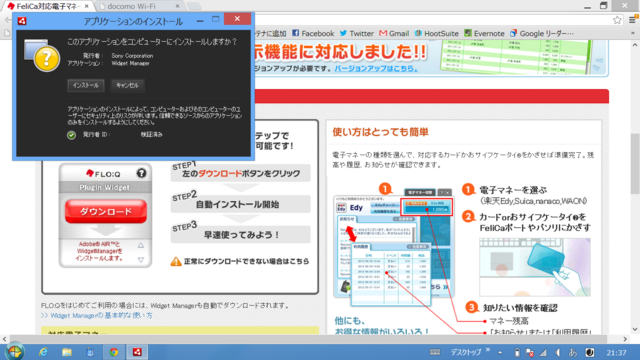Click the FeliCa card reader illustration
Screen dimensions: 640x360
click(535, 267)
